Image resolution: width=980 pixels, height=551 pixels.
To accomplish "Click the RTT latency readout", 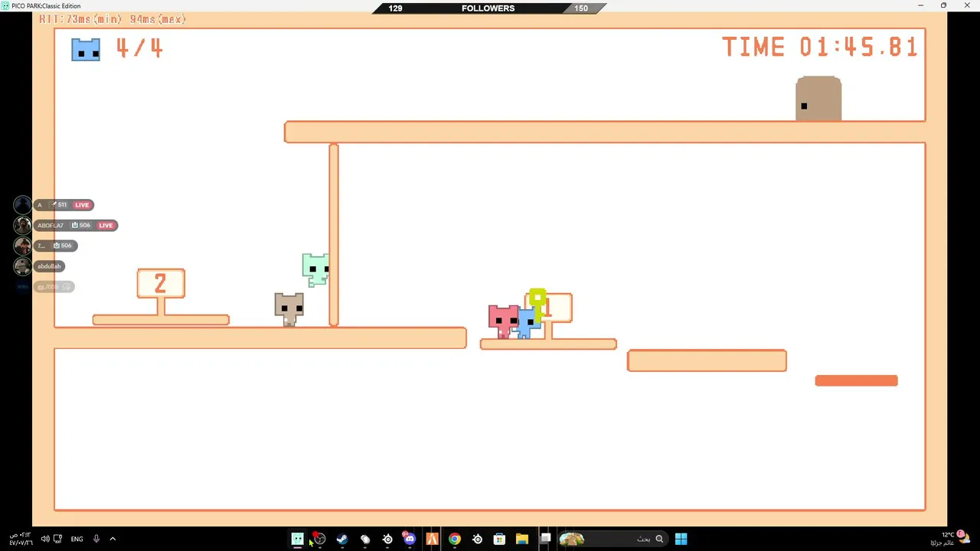I will (113, 19).
